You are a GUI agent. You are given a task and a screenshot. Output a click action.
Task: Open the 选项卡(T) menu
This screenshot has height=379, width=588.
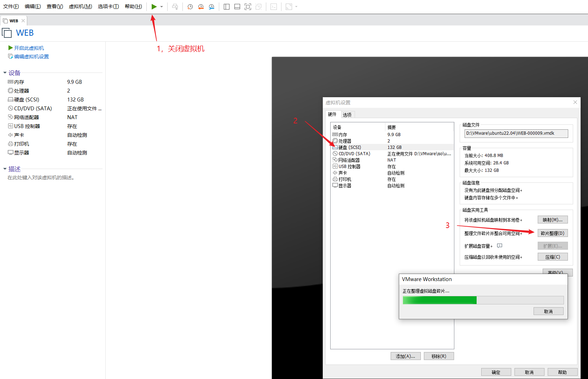pos(108,6)
